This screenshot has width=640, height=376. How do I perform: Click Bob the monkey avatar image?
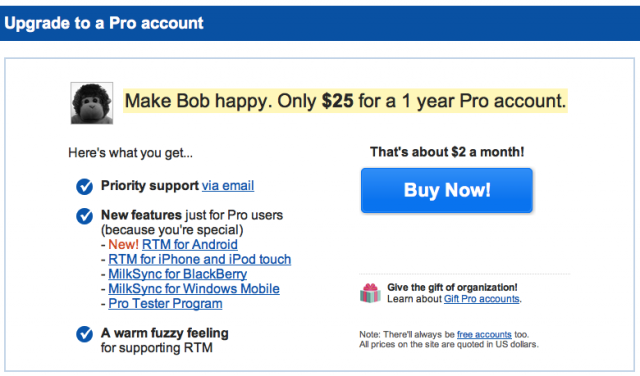(x=92, y=103)
